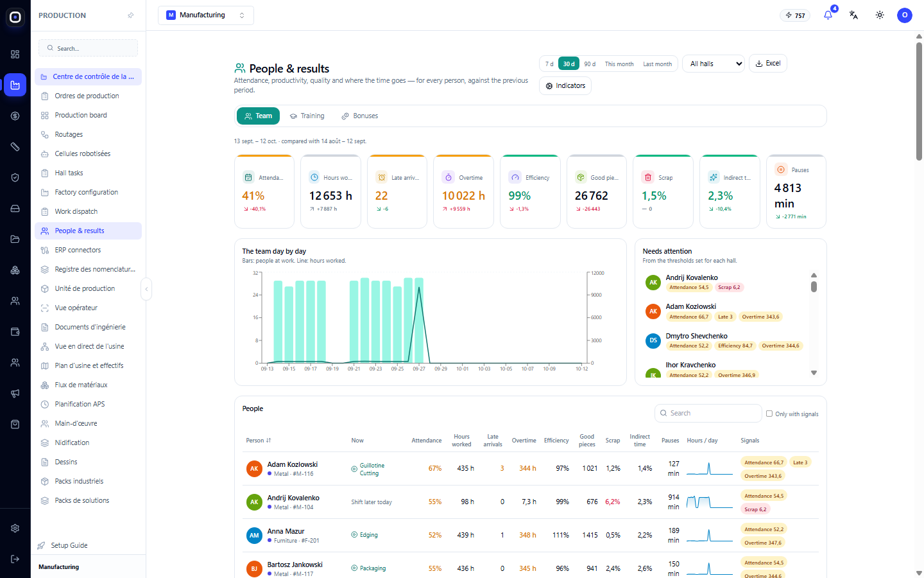The height and width of the screenshot is (578, 924).
Task: Open the All halls dropdown
Action: click(714, 64)
